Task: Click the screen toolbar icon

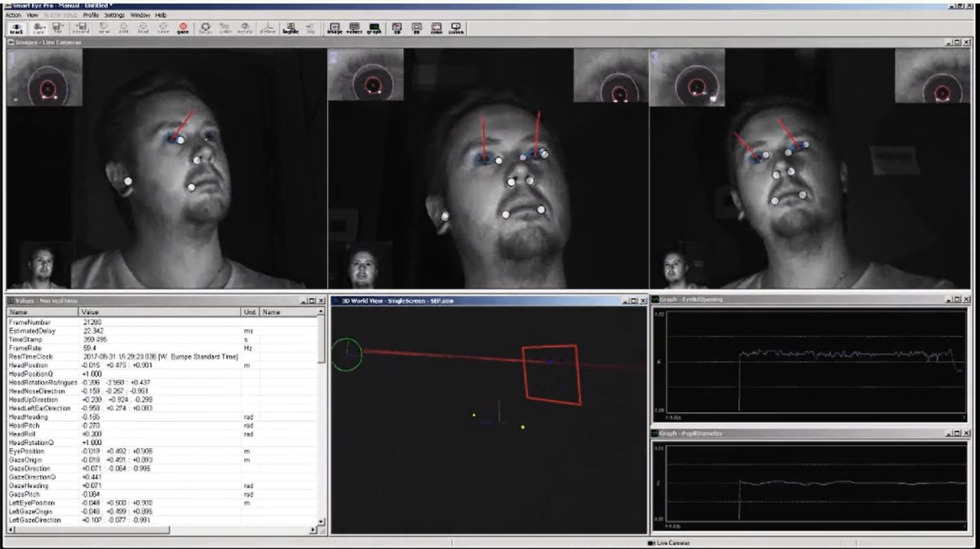Action: [x=456, y=28]
